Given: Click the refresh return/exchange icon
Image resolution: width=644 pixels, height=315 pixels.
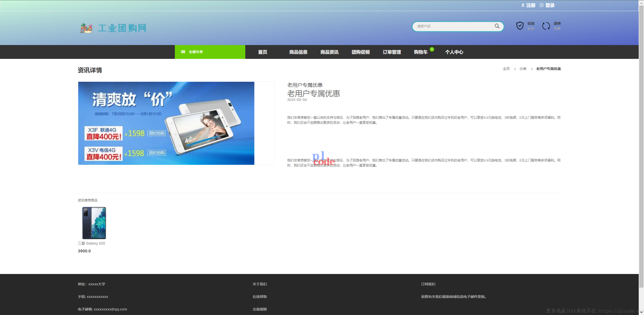Looking at the screenshot, I should pyautogui.click(x=546, y=26).
